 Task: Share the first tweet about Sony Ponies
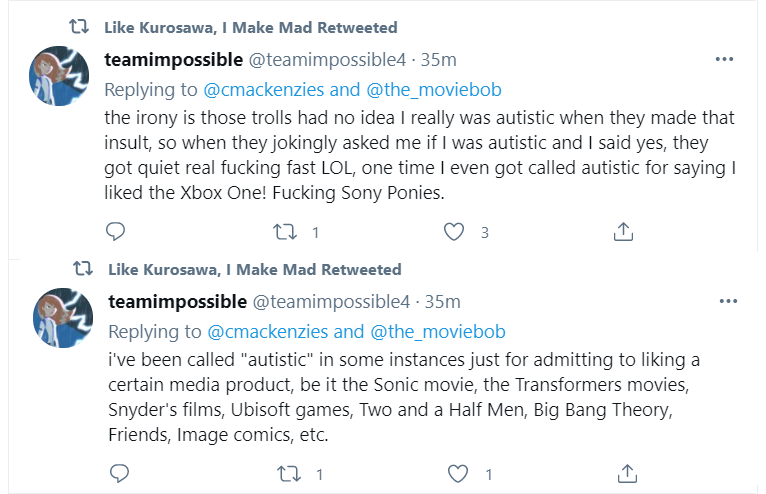623,231
